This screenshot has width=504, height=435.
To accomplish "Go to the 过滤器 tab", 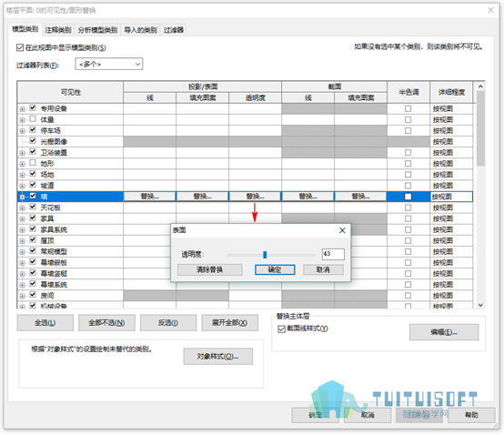I will [173, 30].
